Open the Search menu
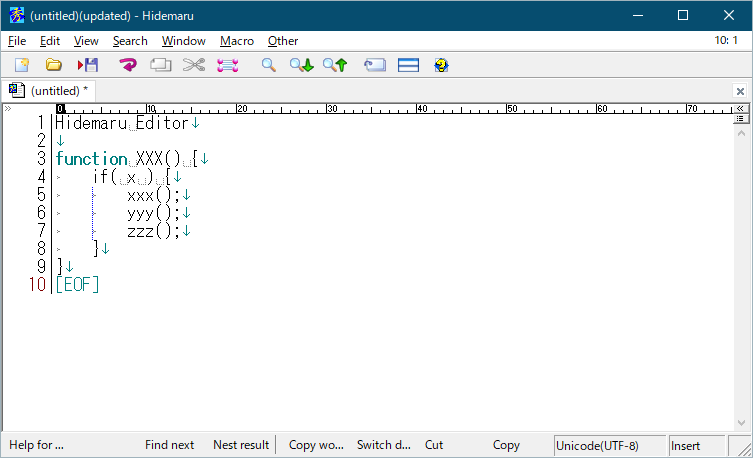Viewport: 753px width, 458px height. 130,41
